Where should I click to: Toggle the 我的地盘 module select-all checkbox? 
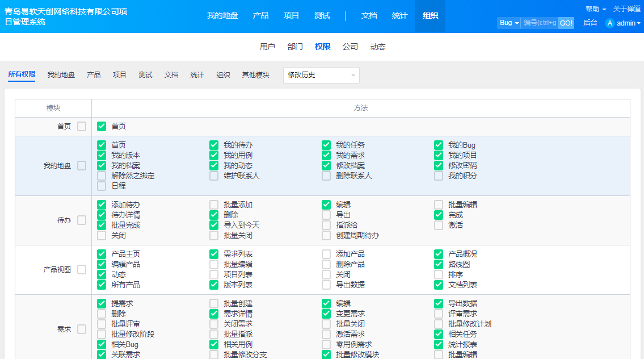click(82, 166)
